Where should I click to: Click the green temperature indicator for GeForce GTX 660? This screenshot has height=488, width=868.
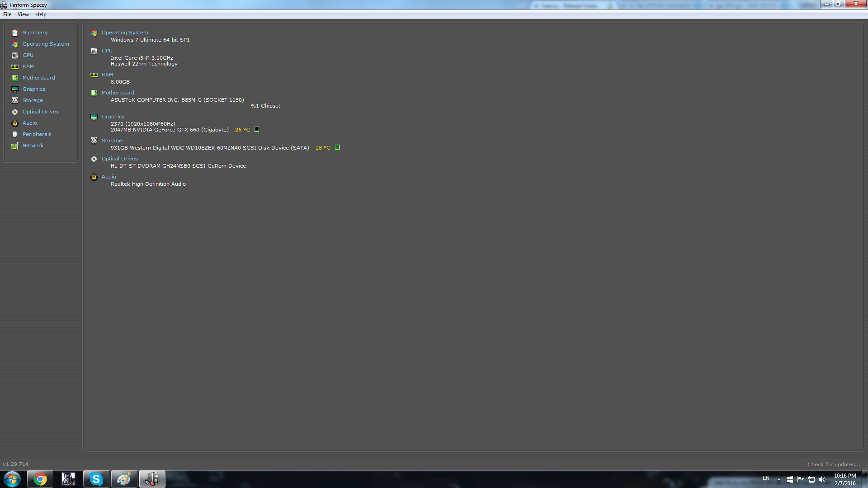(x=257, y=130)
